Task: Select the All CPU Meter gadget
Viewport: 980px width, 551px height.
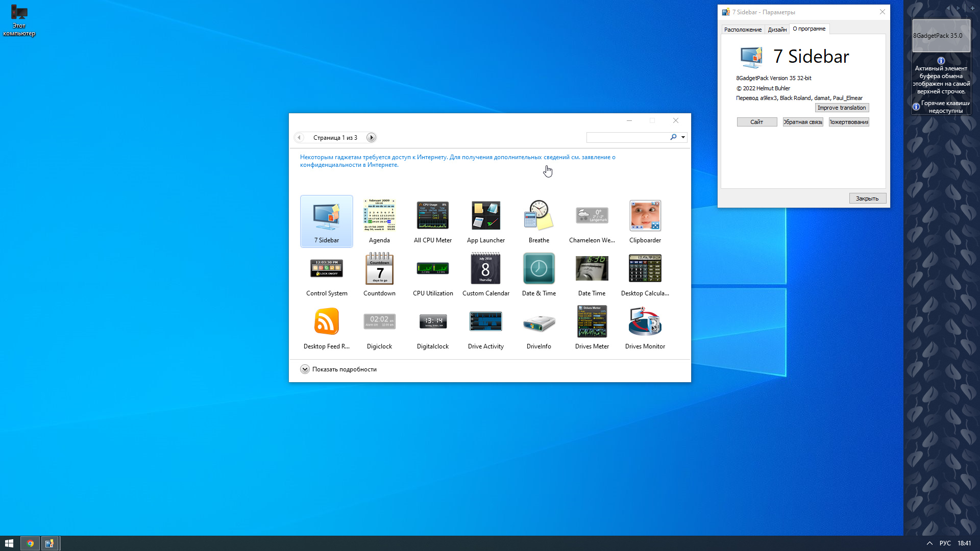Action: (432, 221)
